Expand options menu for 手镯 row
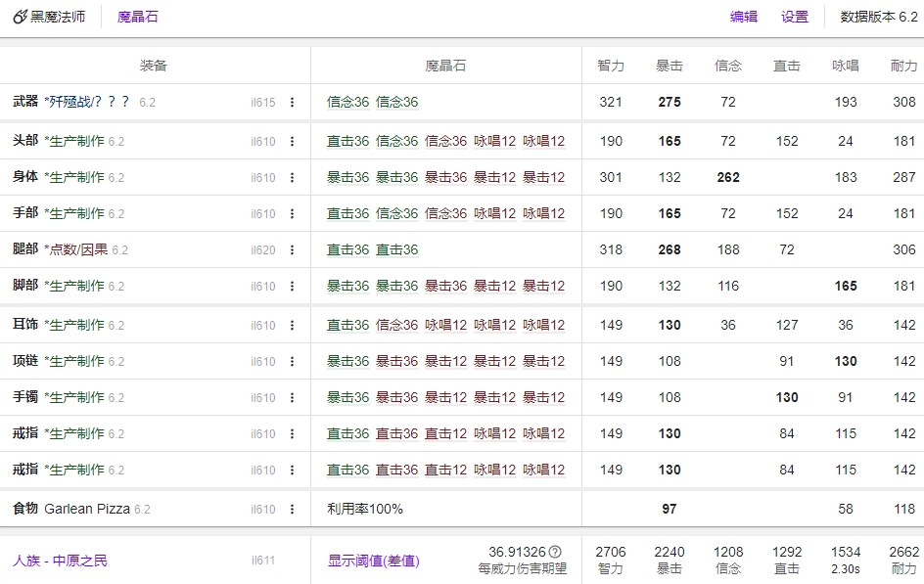This screenshot has height=584, width=924. point(292,398)
